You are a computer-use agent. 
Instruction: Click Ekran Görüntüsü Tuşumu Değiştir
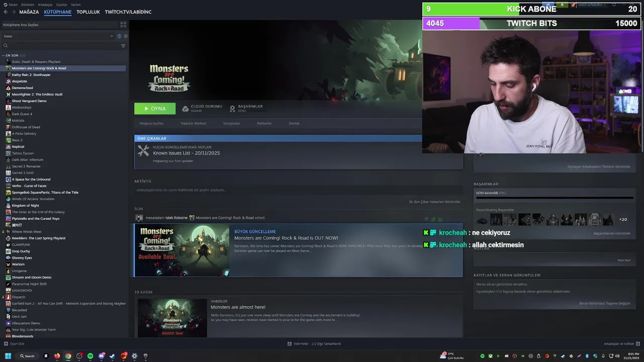(x=605, y=303)
